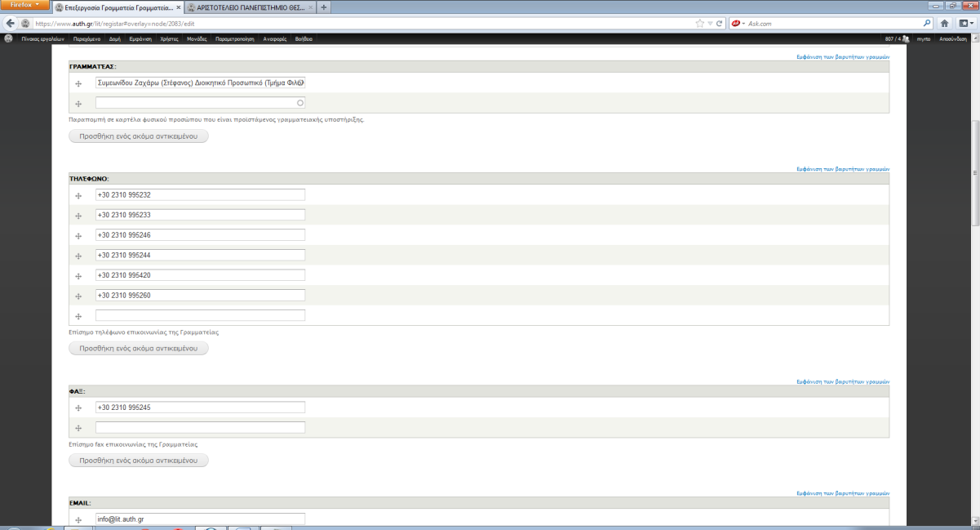Click the empty ΤΗΛΕΦΩΝΟ input field
Viewport: 980px width, 530px height.
200,315
